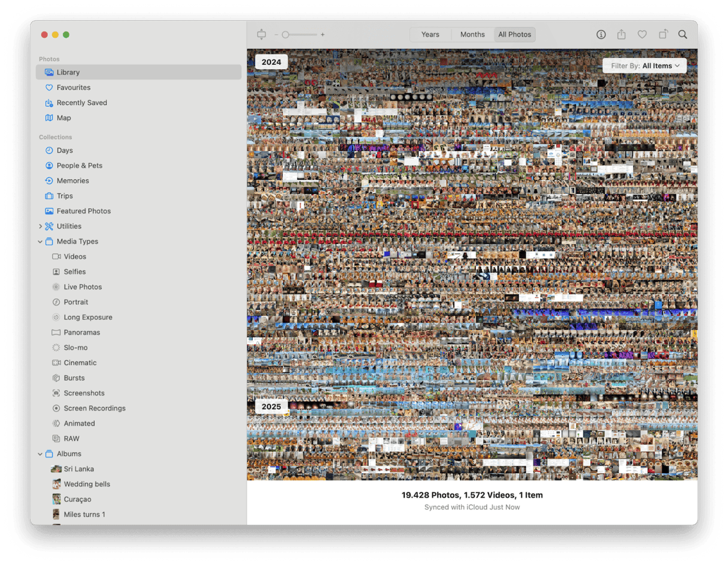Select the All Photos view

(x=514, y=35)
